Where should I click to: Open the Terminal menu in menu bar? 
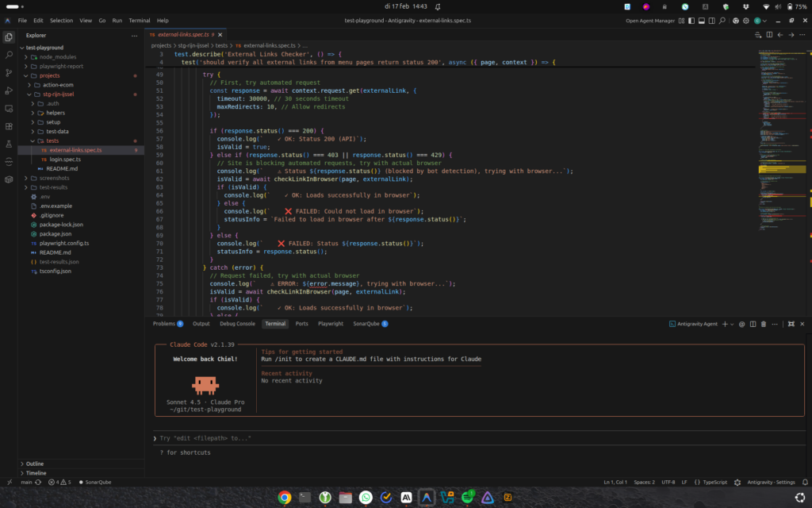pos(140,20)
